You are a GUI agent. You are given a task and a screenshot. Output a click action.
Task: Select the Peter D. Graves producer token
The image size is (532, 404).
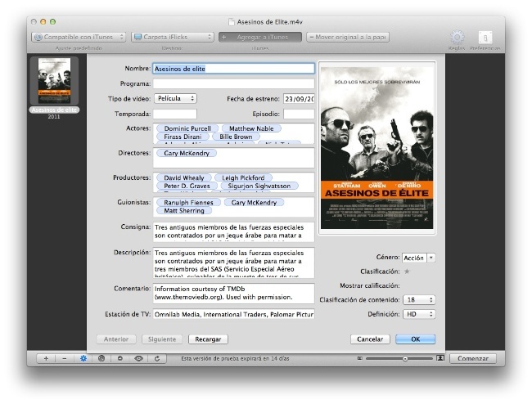[187, 186]
